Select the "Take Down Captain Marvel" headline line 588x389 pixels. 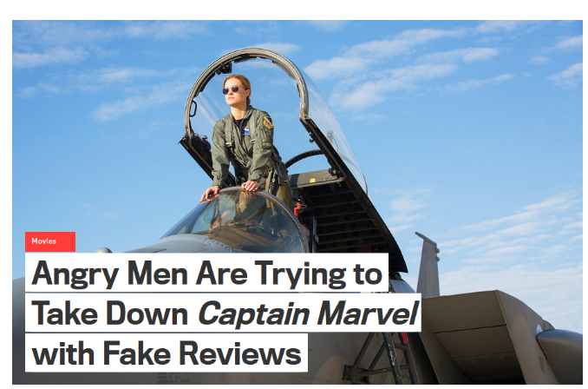coord(223,313)
